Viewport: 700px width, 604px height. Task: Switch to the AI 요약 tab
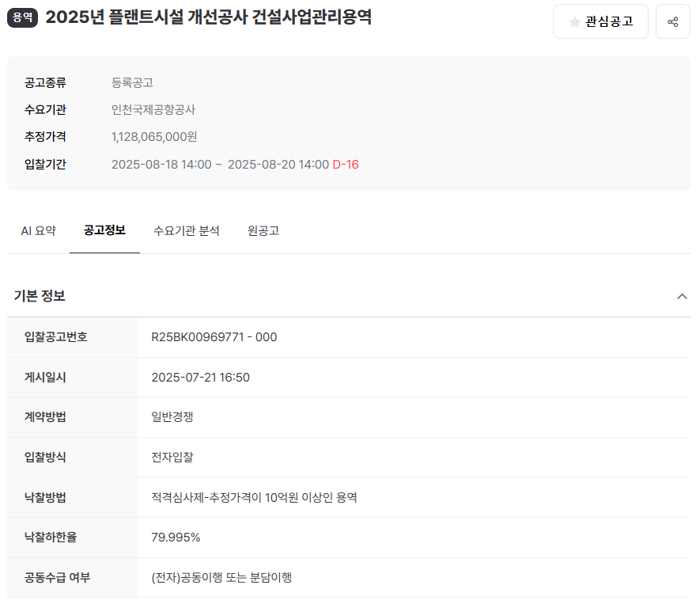[x=38, y=231]
